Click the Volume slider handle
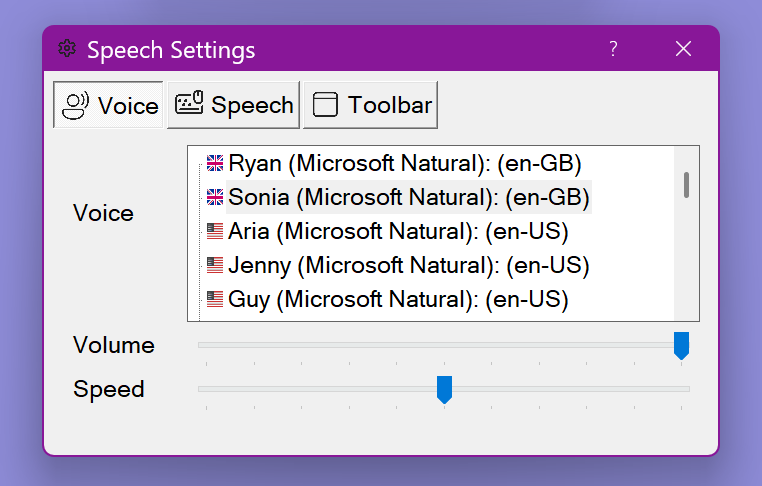 pyautogui.click(x=681, y=346)
